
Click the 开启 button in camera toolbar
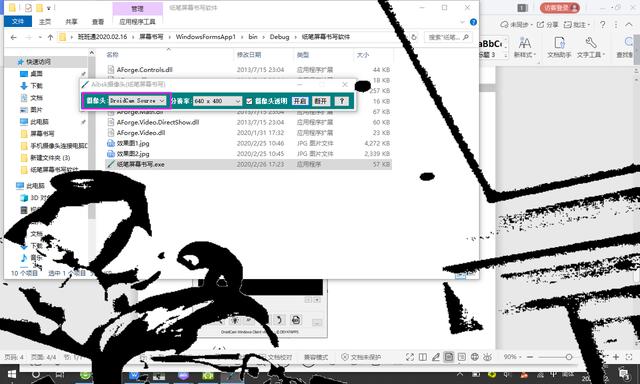pyautogui.click(x=300, y=101)
